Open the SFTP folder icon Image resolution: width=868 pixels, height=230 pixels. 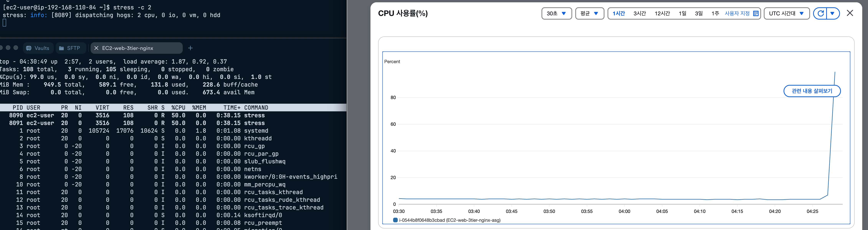coord(62,48)
